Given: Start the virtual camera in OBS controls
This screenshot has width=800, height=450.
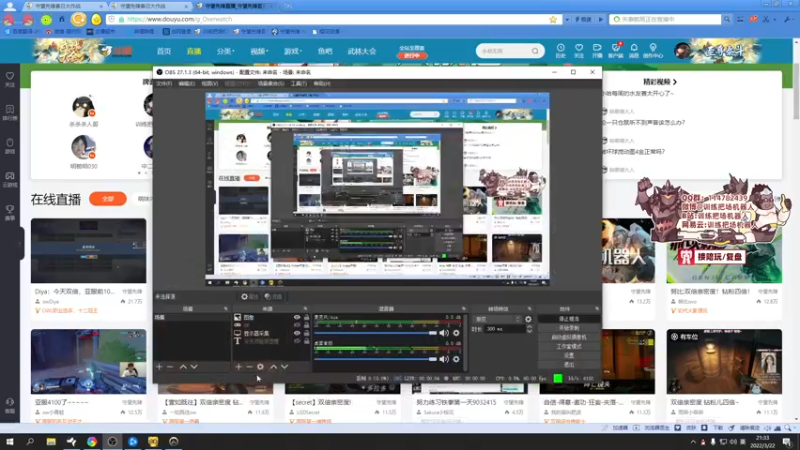Looking at the screenshot, I should coord(569,337).
